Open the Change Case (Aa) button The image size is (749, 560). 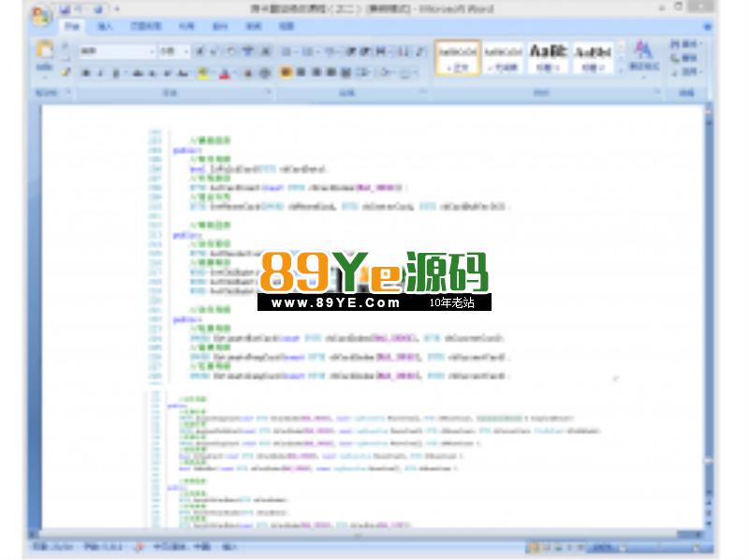[x=184, y=73]
